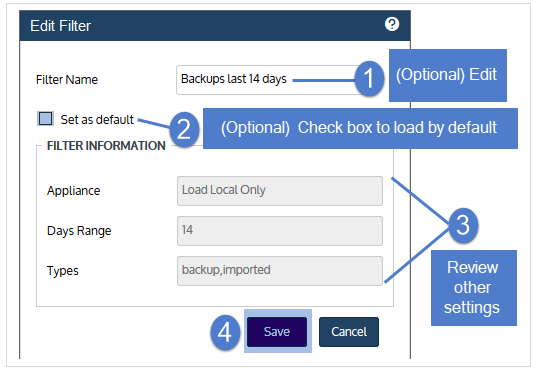This screenshot has width=538, height=368.
Task: Click the Types field showing backup,imported
Action: click(x=280, y=271)
